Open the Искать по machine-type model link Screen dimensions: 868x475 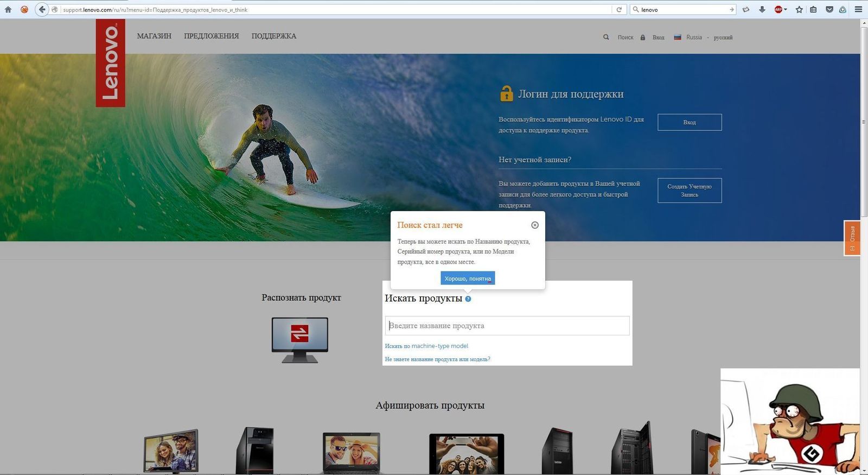point(426,346)
